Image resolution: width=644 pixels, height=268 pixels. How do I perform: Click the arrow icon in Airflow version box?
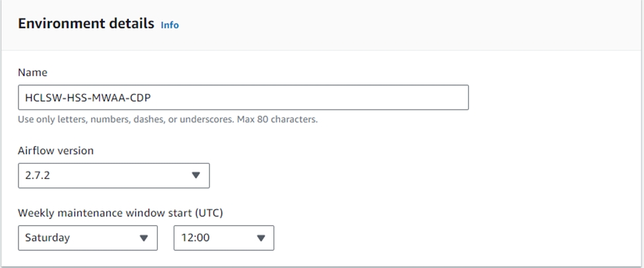tap(196, 176)
